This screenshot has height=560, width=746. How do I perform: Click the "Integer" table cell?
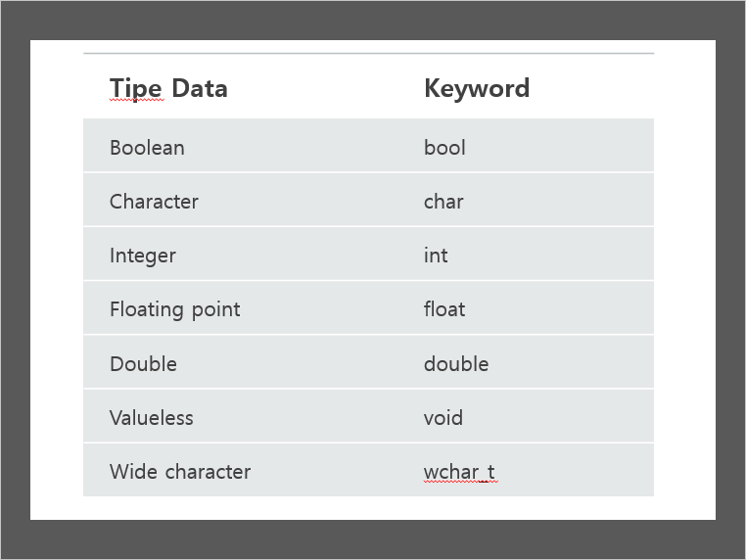point(143,256)
